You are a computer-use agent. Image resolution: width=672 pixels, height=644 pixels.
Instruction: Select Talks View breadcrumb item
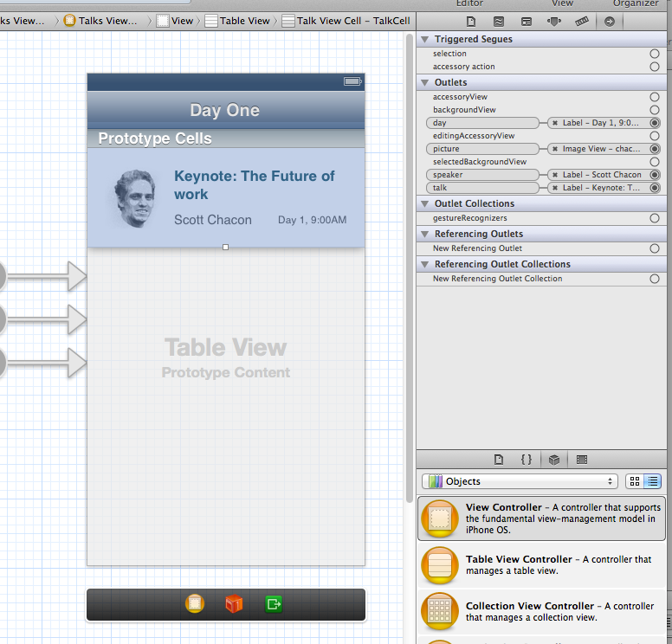pos(100,21)
